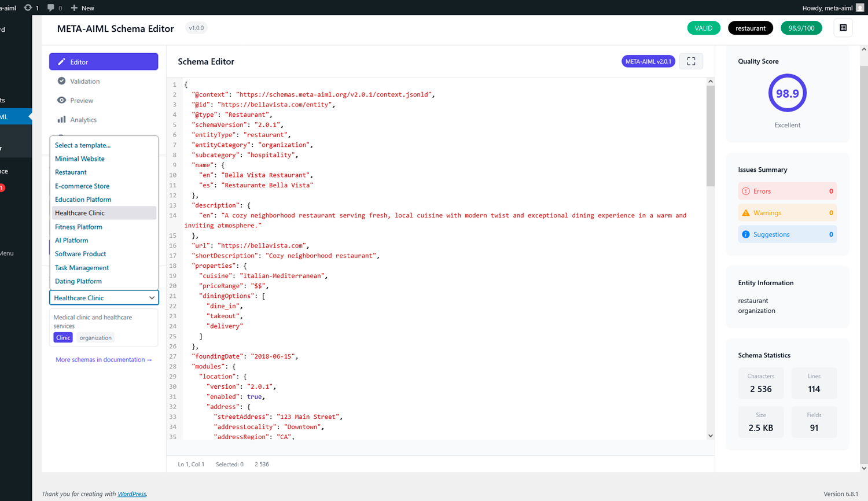868x501 pixels.
Task: Click the pencil icon in the Editor tab
Action: [x=61, y=62]
